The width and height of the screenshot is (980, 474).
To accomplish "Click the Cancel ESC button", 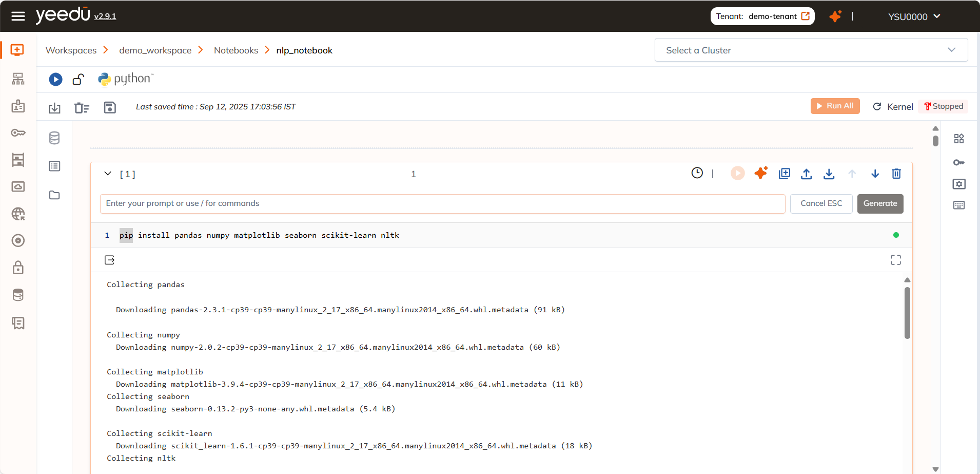I will [821, 203].
